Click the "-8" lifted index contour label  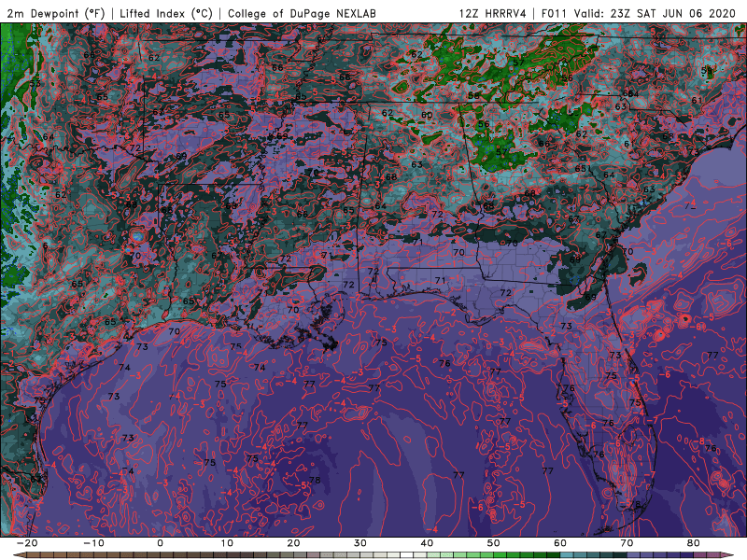(699, 441)
